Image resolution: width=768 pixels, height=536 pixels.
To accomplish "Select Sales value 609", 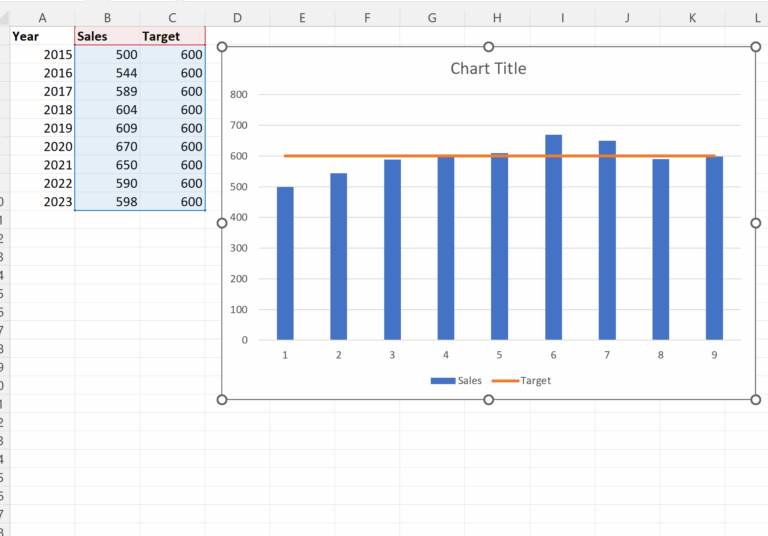I will tap(107, 128).
